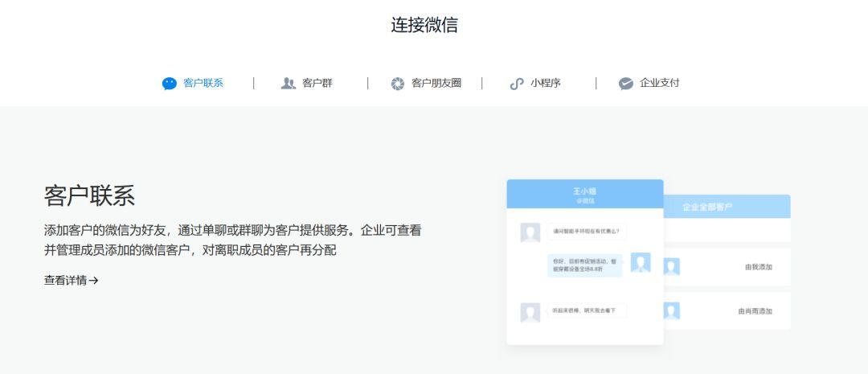
Task: Click the 企业全部客户 panel header
Action: click(727, 207)
